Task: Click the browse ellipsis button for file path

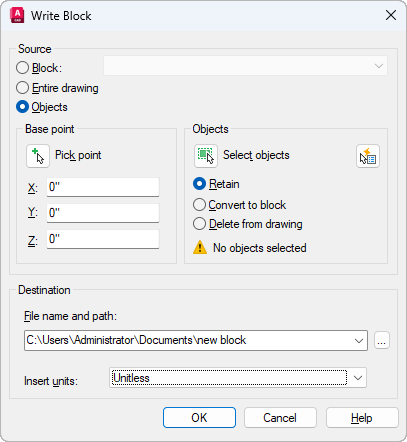Action: (x=382, y=340)
